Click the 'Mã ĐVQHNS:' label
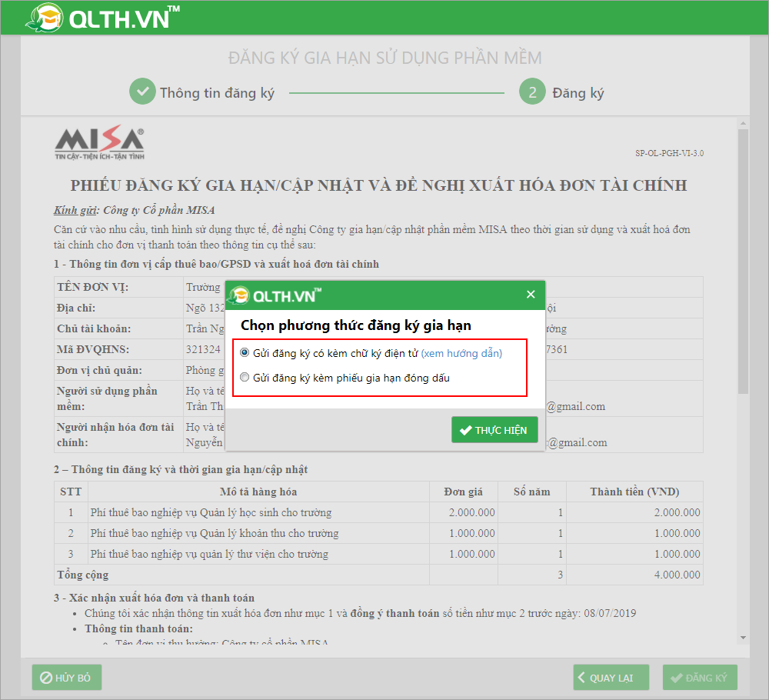The height and width of the screenshot is (700, 769). coord(93,349)
